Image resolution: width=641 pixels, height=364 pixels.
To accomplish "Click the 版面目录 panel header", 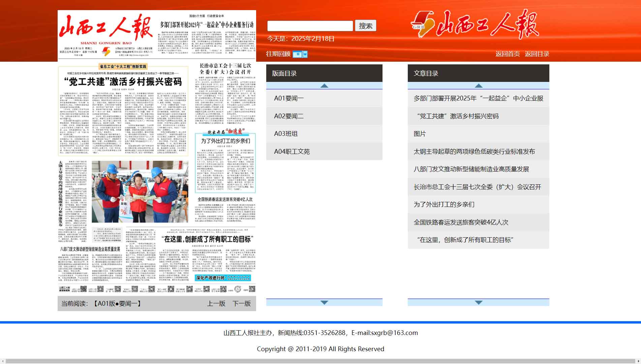I will (324, 73).
